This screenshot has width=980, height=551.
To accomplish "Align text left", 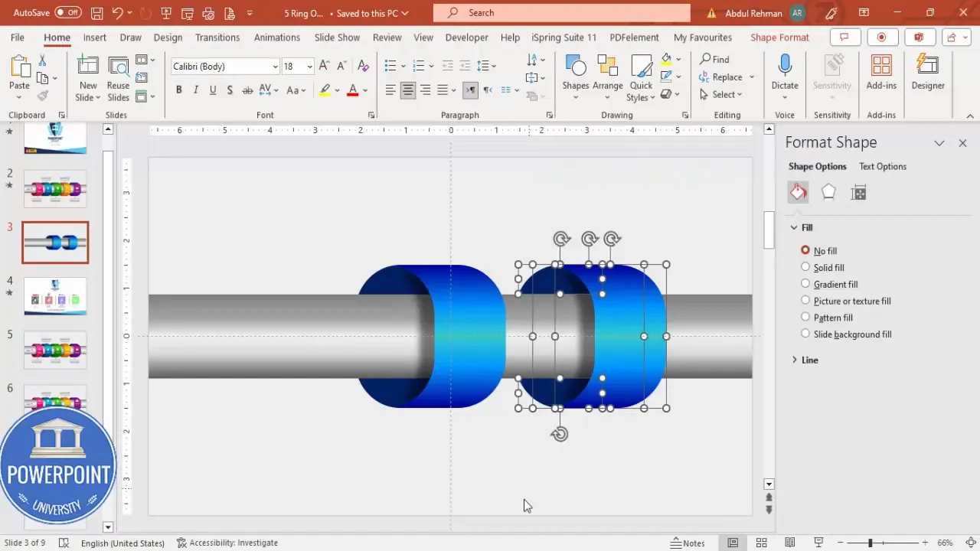I will [x=390, y=90].
